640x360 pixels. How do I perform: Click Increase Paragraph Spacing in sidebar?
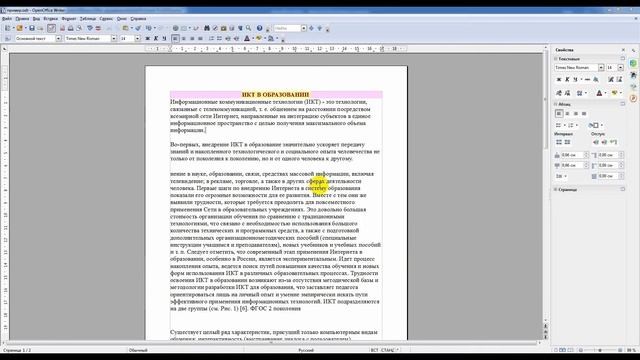point(559,142)
